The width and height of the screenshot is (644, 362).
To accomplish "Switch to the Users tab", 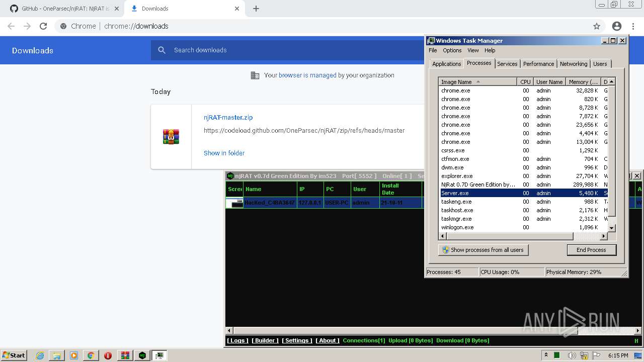I will [x=600, y=64].
